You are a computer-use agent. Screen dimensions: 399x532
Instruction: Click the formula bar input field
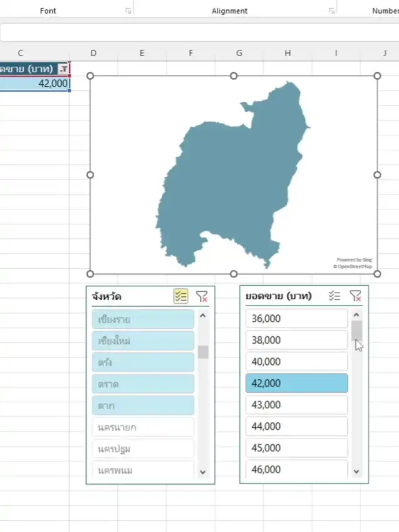[x=199, y=32]
